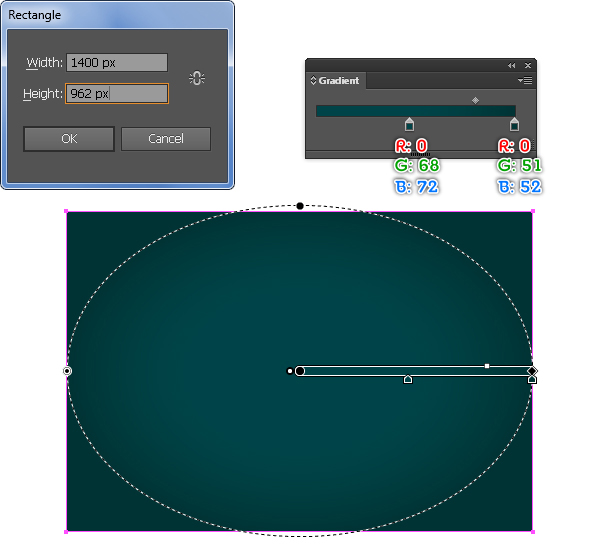Select the middle gradient color stop in panel
The width and height of the screenshot is (600, 550).
[409, 124]
